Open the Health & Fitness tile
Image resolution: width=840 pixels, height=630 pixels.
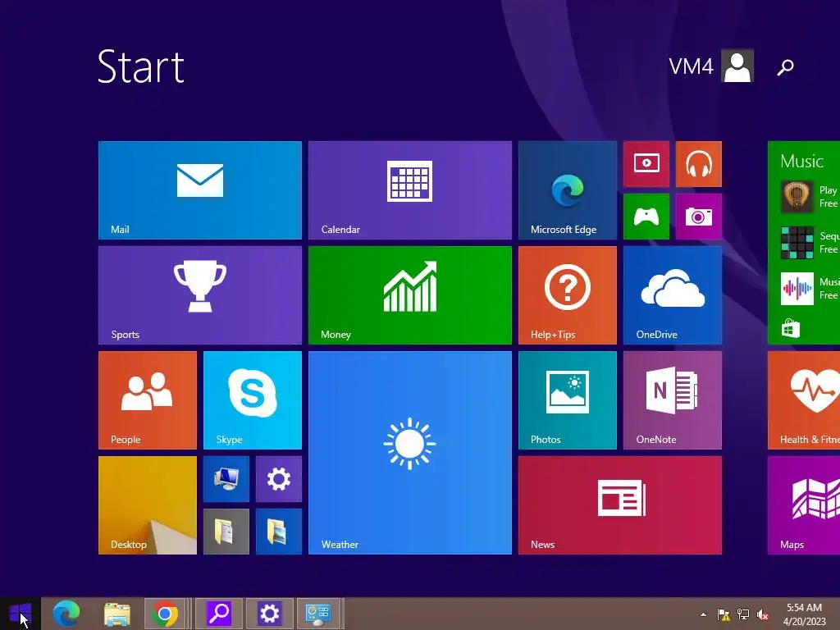click(x=804, y=400)
